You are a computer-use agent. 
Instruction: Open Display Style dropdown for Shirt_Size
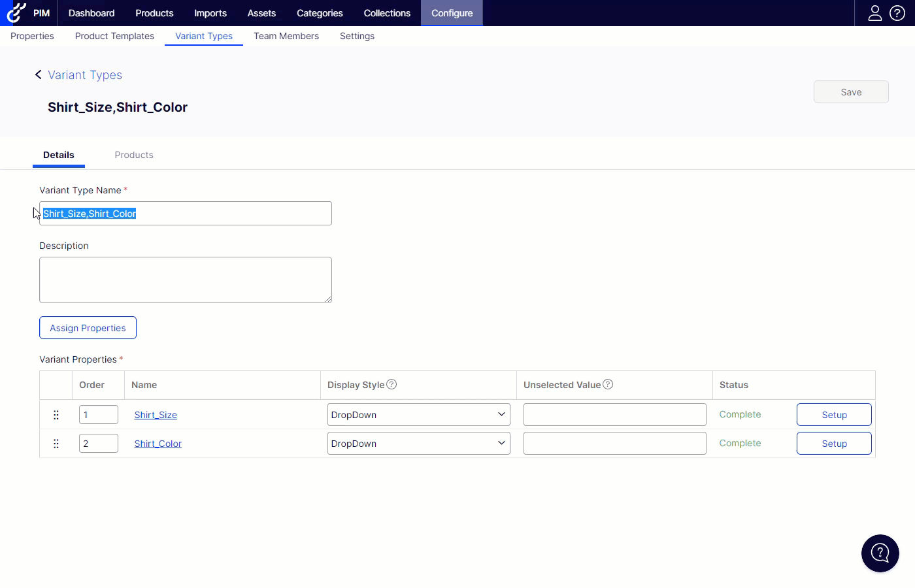(x=418, y=415)
